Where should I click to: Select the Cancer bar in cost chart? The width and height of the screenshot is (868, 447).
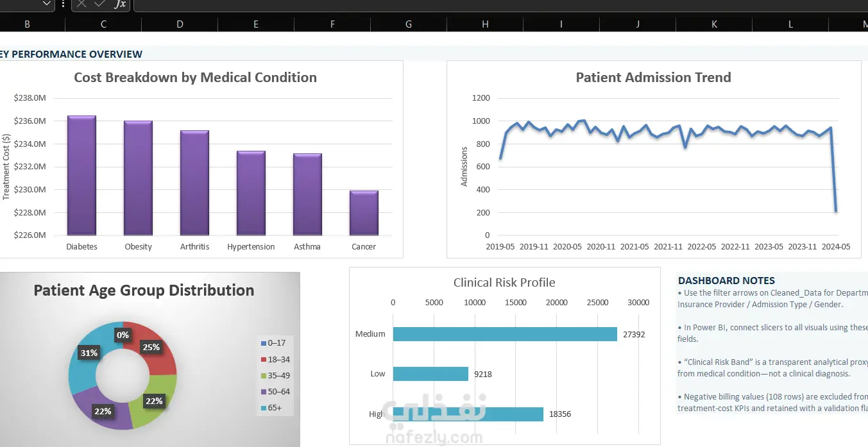point(364,213)
